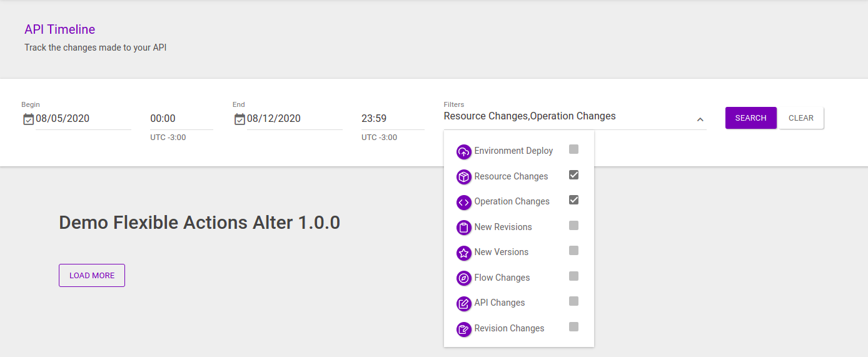Viewport: 868px width, 357px height.
Task: Click the Operation Changes code icon
Action: coord(463,203)
